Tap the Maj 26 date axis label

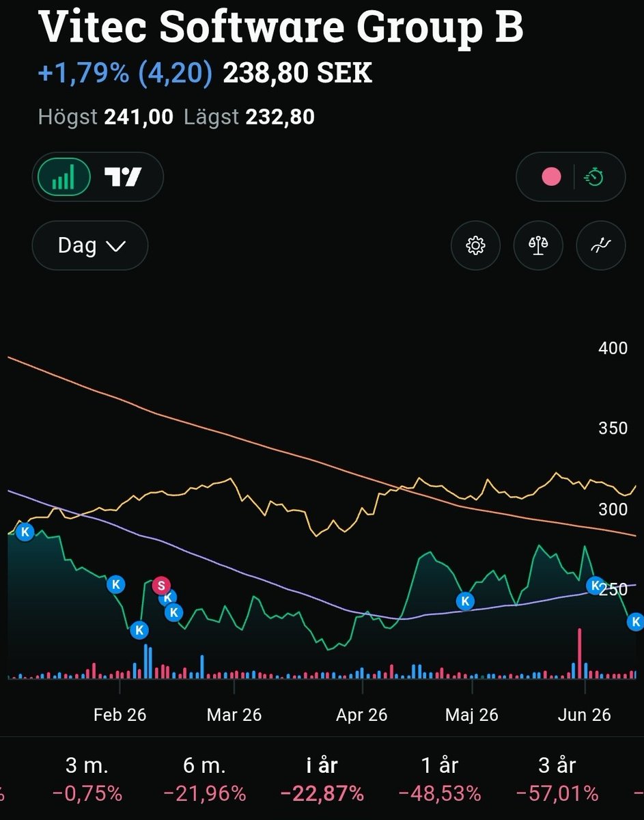[472, 715]
